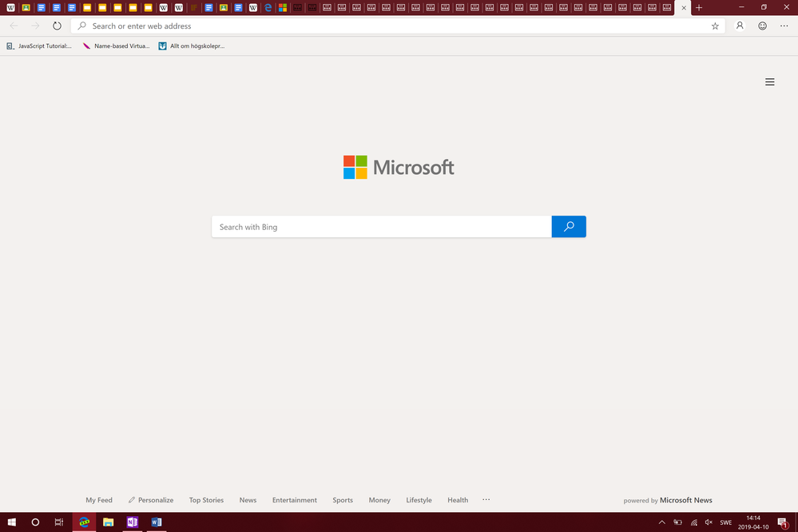This screenshot has height=532, width=798.
Task: Open battery status tray icon
Action: point(678,522)
